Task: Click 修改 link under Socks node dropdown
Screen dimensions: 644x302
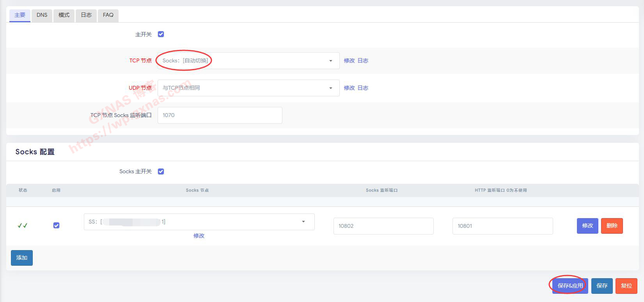Action: (199, 236)
